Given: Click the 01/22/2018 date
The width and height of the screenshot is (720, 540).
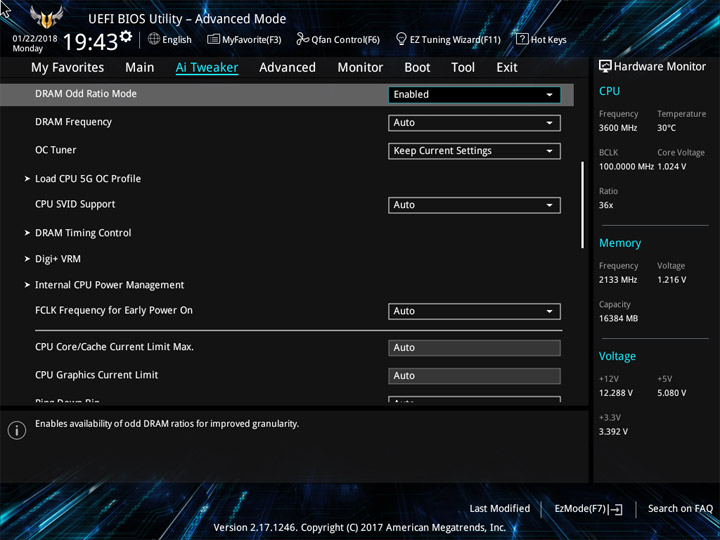Looking at the screenshot, I should (x=35, y=39).
